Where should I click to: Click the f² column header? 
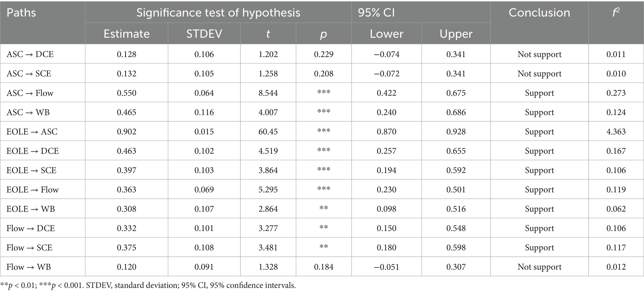616,13
